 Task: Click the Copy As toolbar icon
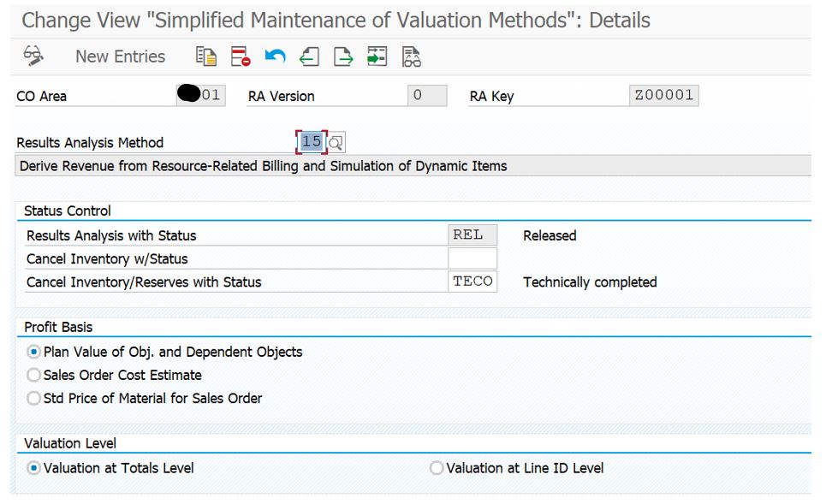coord(206,56)
